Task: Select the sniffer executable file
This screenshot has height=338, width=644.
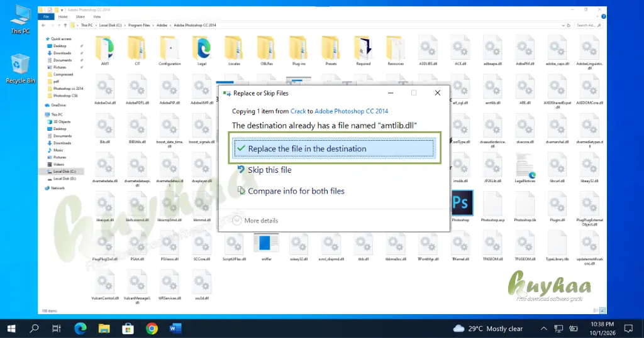Action: 266,246
